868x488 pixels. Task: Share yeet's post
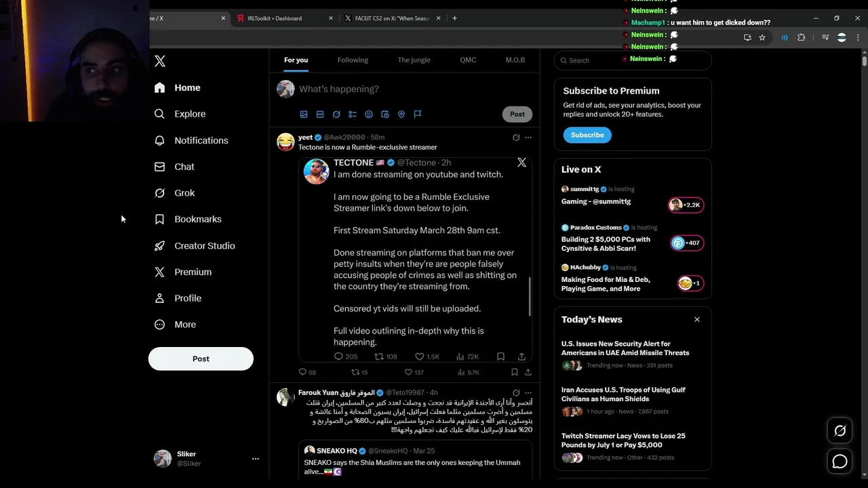pos(528,372)
